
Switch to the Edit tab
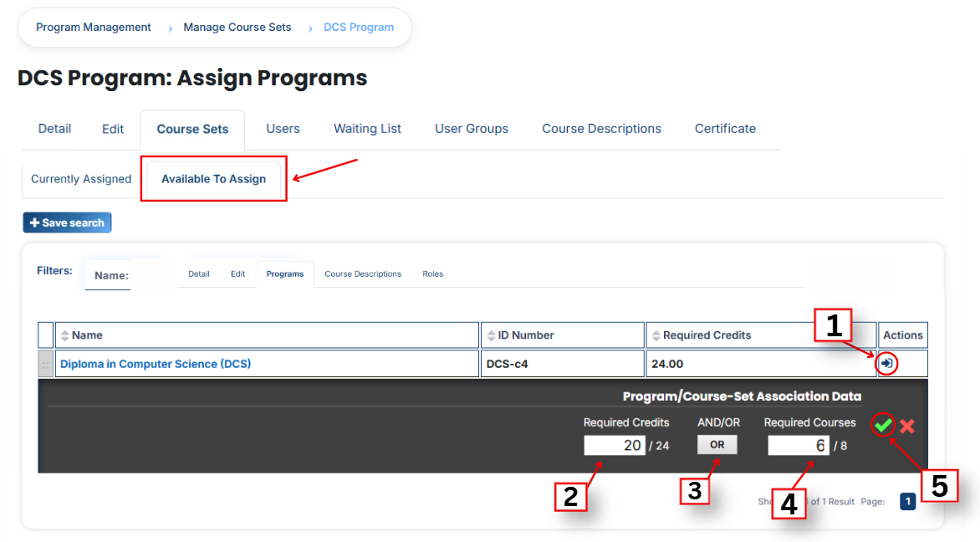[x=113, y=129]
